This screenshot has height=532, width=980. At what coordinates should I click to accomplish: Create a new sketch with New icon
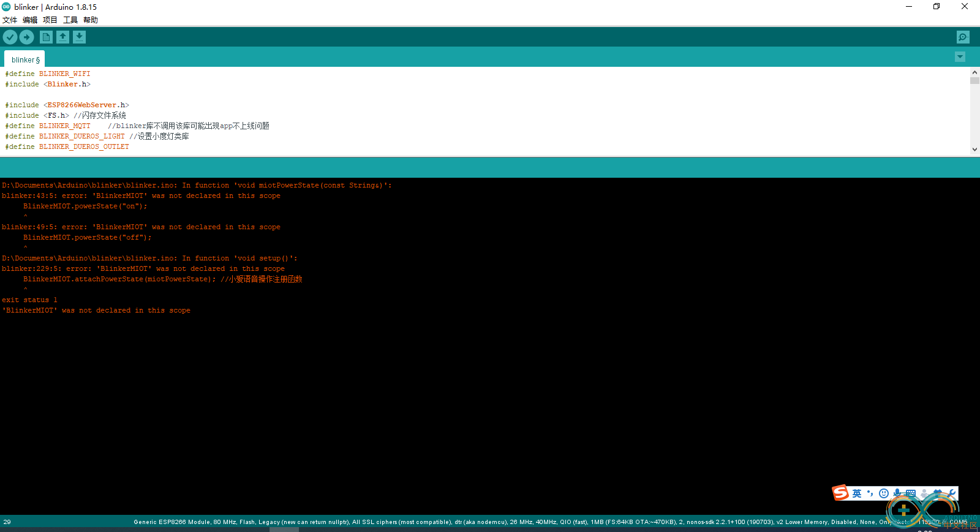click(x=46, y=37)
